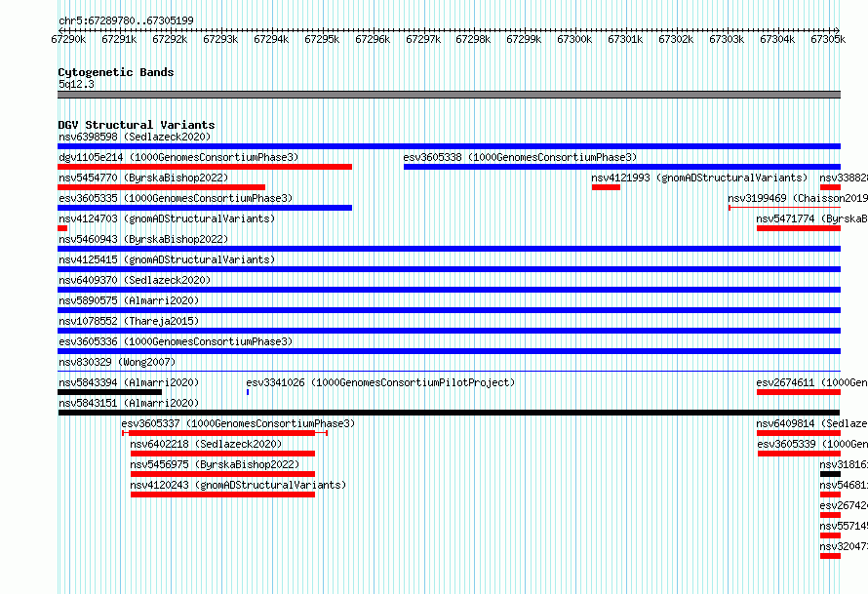
Task: Click nsv6402218 (Sedlazeck2020) label
Action: (206, 444)
